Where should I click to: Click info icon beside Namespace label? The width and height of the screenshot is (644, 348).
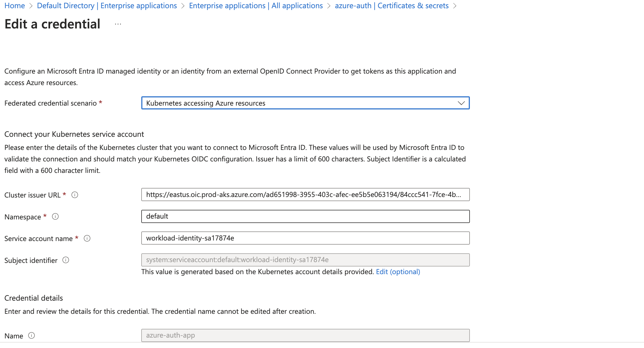[x=55, y=217]
